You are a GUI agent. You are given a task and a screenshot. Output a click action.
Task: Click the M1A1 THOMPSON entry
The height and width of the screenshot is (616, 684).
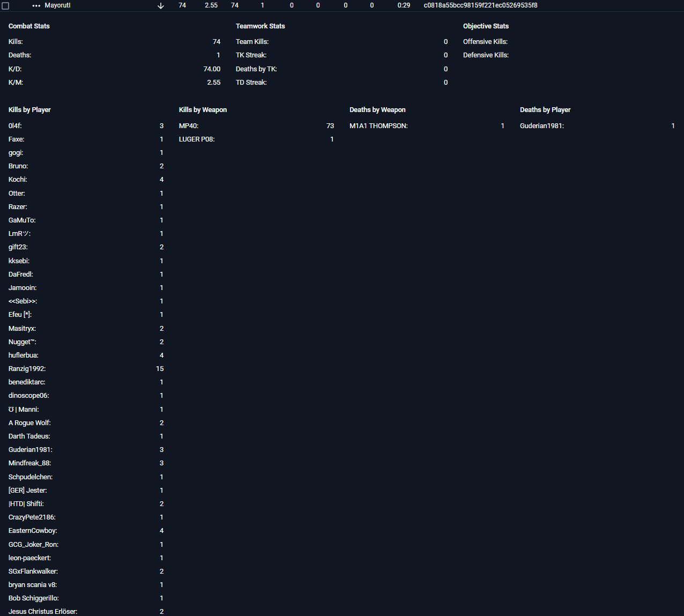378,126
